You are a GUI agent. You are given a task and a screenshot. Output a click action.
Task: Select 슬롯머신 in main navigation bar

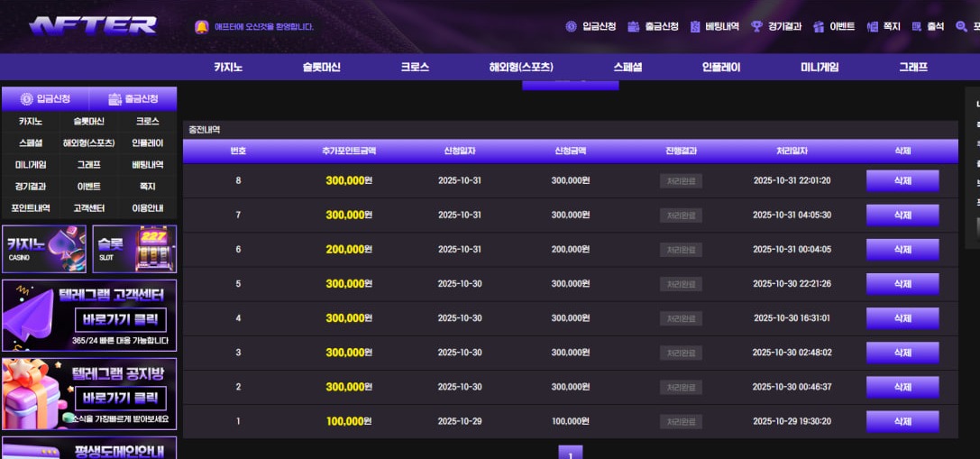[x=321, y=68]
